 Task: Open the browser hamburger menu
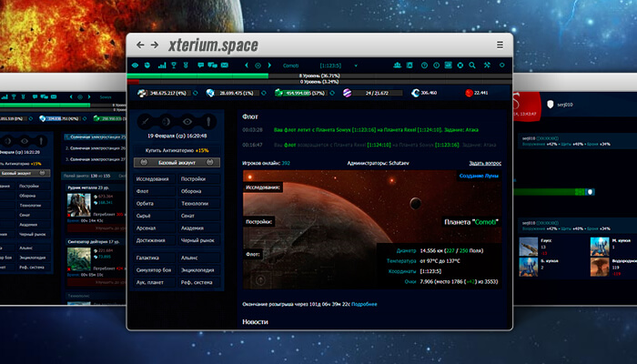pos(500,45)
